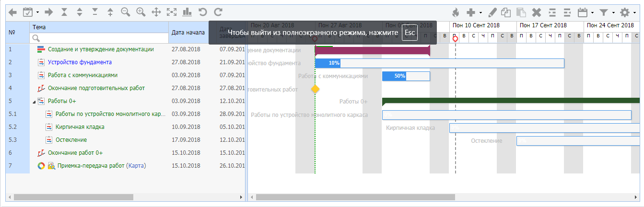
Task: Open the "Карта" link in row 7
Action: (x=136, y=166)
